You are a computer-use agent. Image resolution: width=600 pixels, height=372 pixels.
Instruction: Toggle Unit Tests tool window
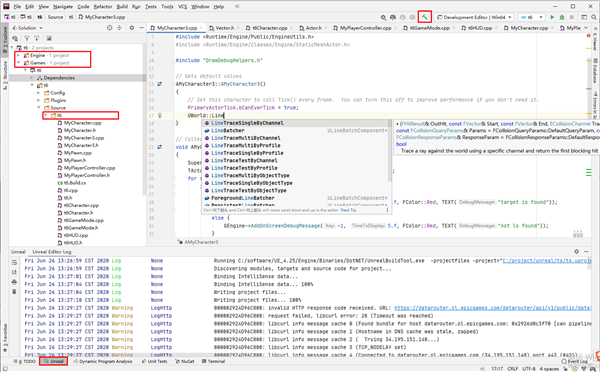[155, 361]
